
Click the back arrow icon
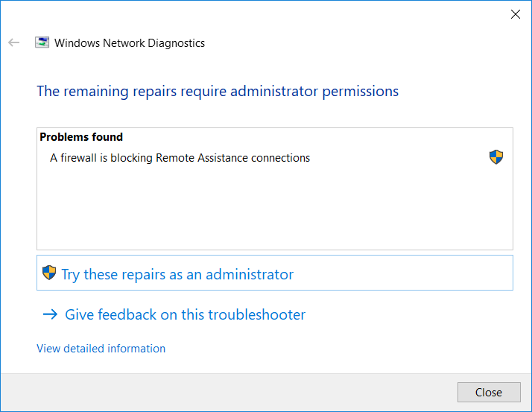(x=14, y=42)
